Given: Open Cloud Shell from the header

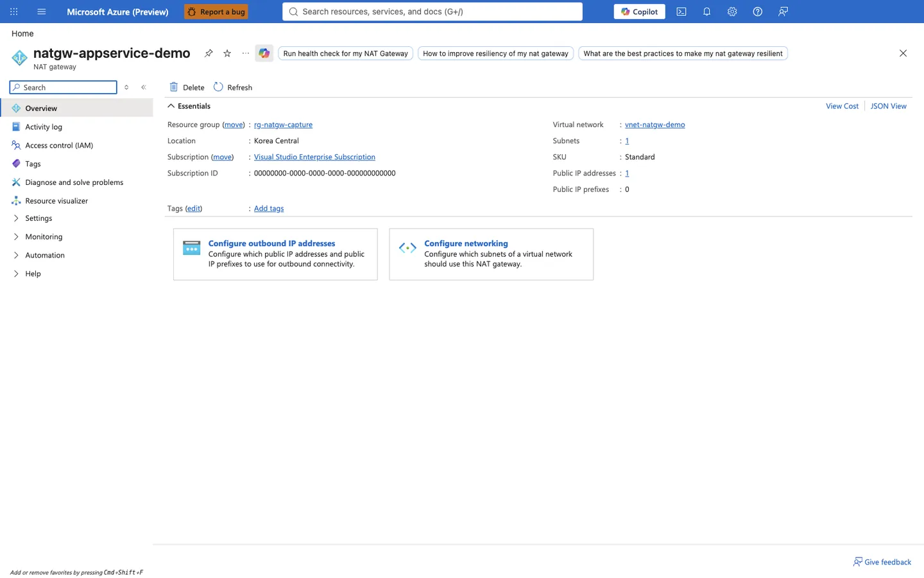Looking at the screenshot, I should [x=681, y=12].
